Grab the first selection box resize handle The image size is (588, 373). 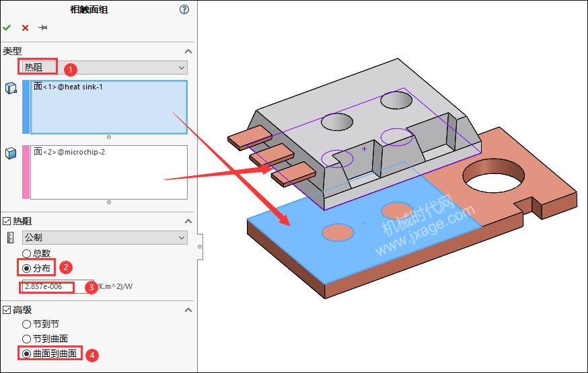(109, 137)
